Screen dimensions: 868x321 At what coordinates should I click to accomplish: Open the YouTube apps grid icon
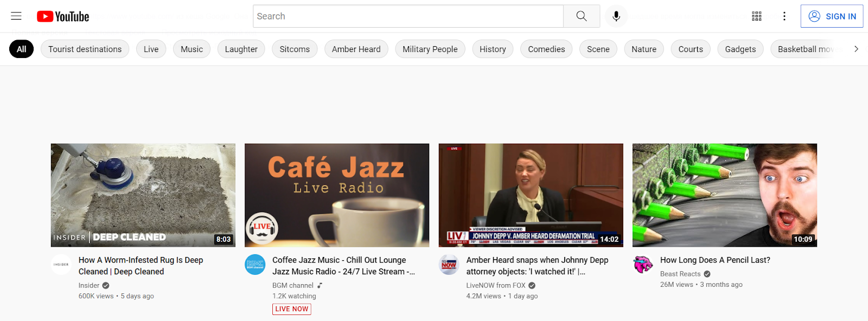757,16
